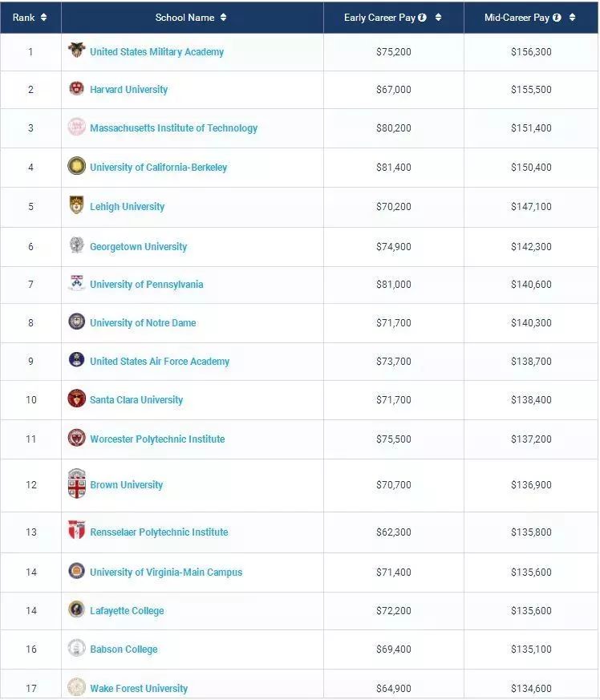Viewport: 600px width, 700px height.
Task: Click the UC Berkeley seal icon
Action: (76, 166)
